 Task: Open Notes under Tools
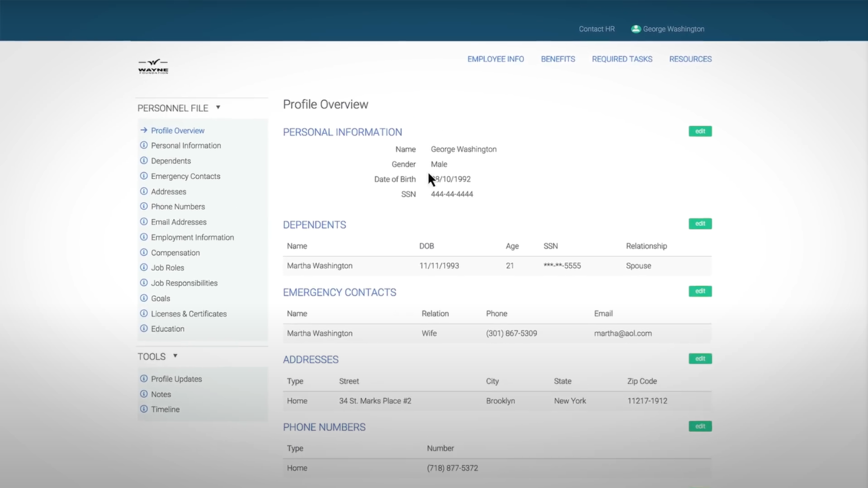pyautogui.click(x=161, y=394)
